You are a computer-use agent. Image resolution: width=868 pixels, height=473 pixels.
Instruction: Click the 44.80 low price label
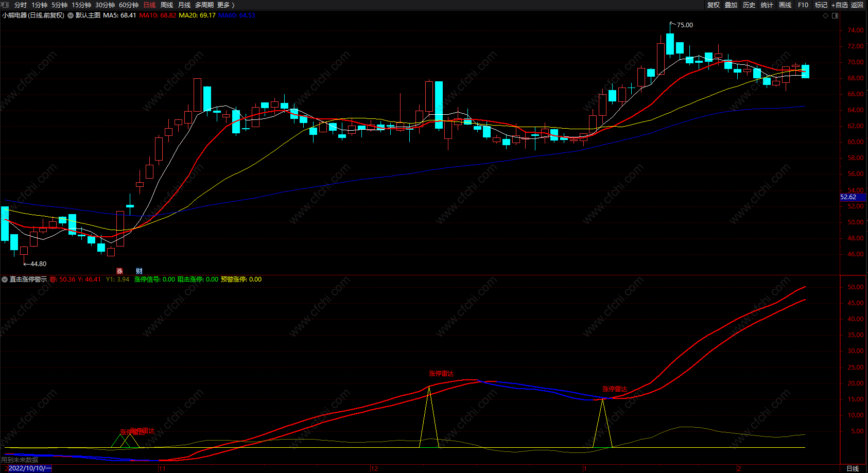(x=38, y=264)
